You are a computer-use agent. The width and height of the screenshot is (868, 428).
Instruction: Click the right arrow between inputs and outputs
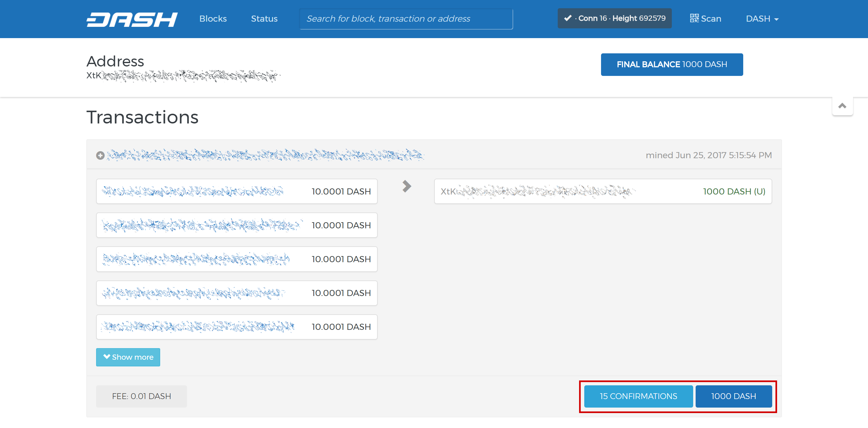tap(407, 186)
